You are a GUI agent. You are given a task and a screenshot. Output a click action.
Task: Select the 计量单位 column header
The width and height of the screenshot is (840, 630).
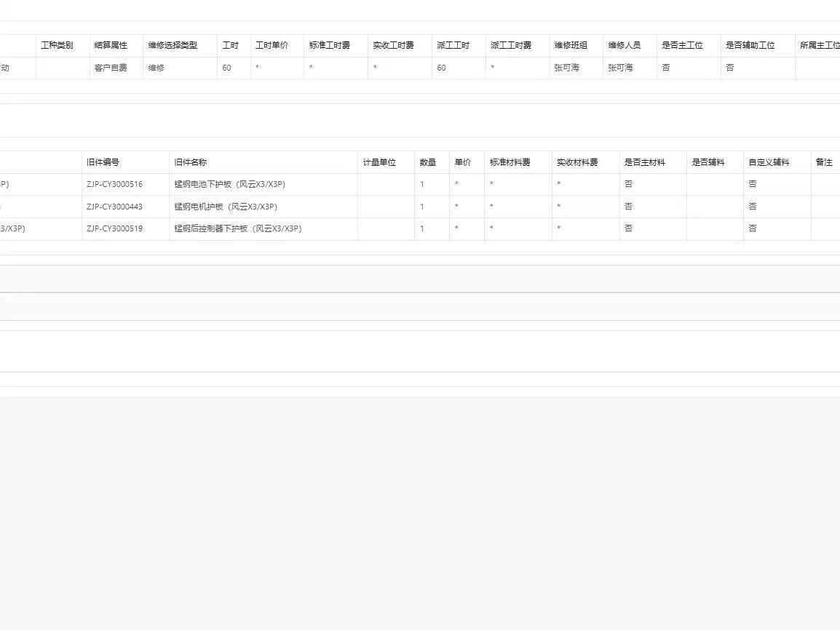pyautogui.click(x=379, y=162)
